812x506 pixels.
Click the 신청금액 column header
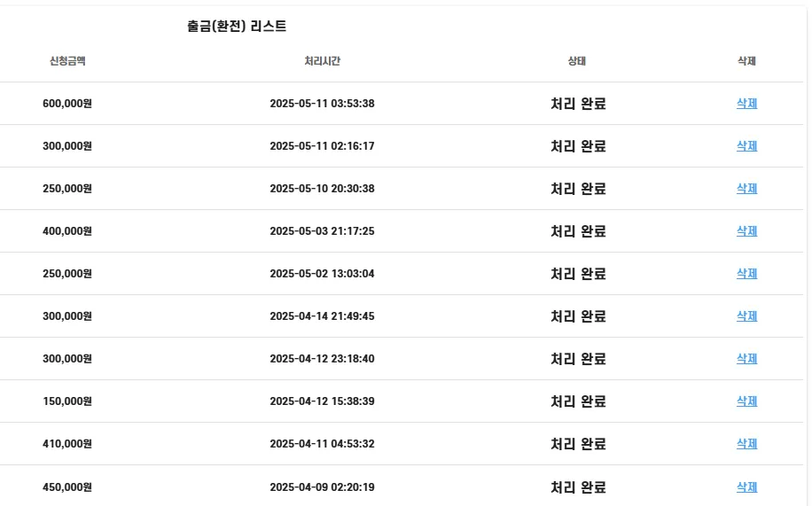tap(67, 61)
